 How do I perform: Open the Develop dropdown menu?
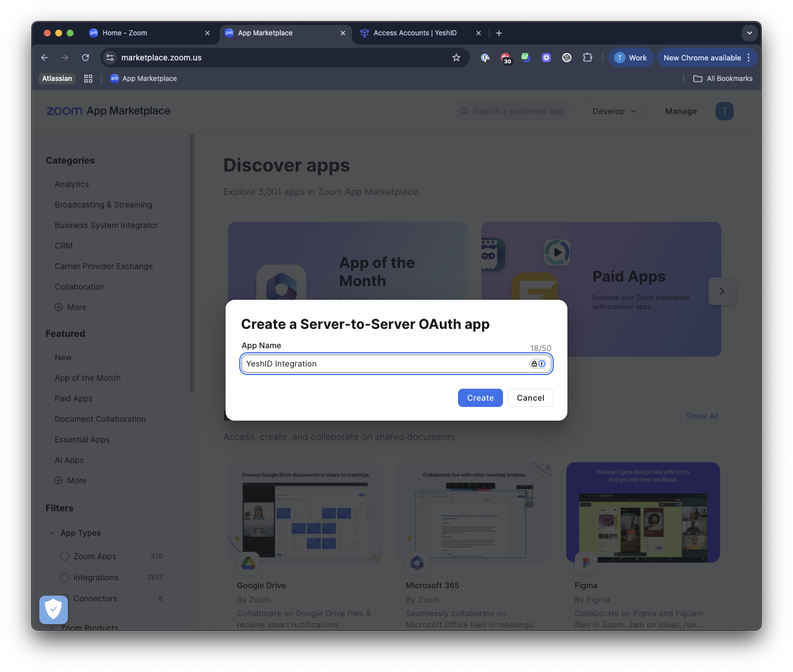point(615,111)
